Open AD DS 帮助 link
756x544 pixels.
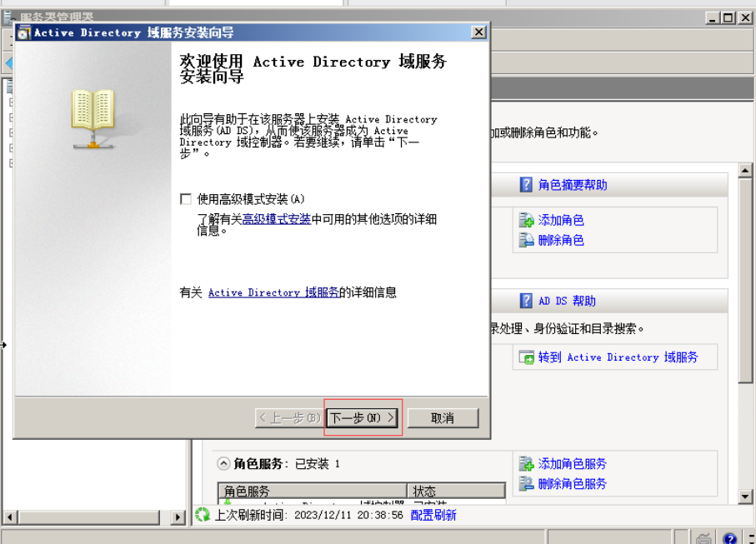point(567,301)
